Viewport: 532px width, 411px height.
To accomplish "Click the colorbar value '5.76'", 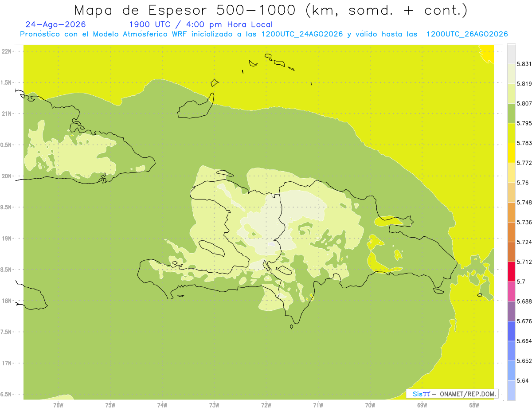I will (522, 183).
